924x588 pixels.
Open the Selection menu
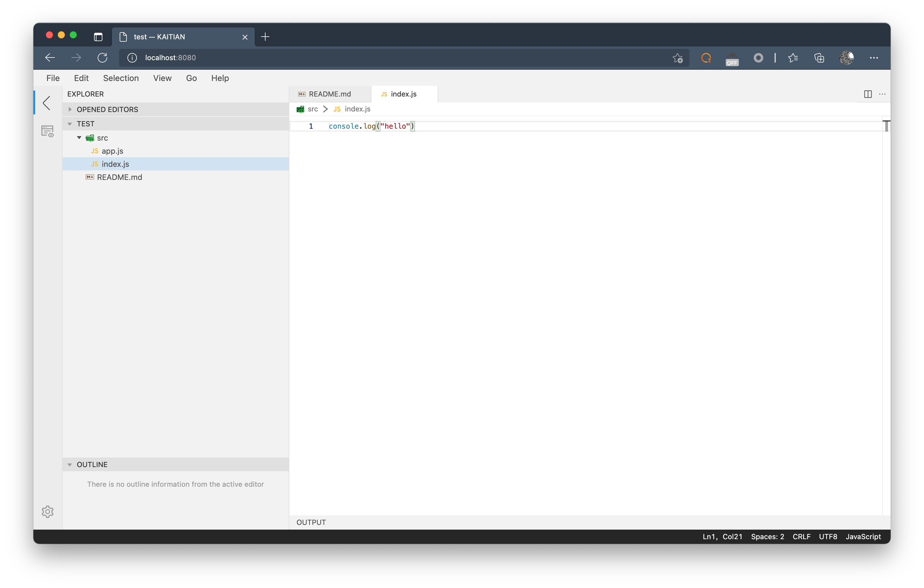pyautogui.click(x=121, y=78)
